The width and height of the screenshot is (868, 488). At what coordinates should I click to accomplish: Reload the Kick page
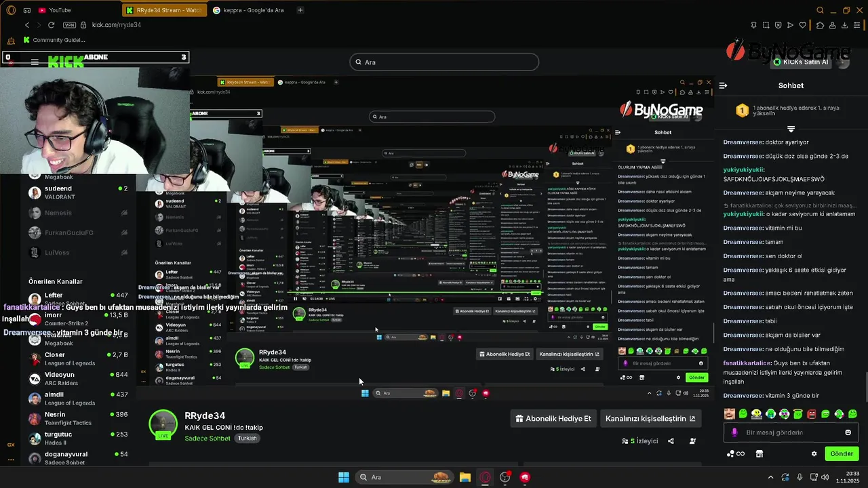click(51, 25)
